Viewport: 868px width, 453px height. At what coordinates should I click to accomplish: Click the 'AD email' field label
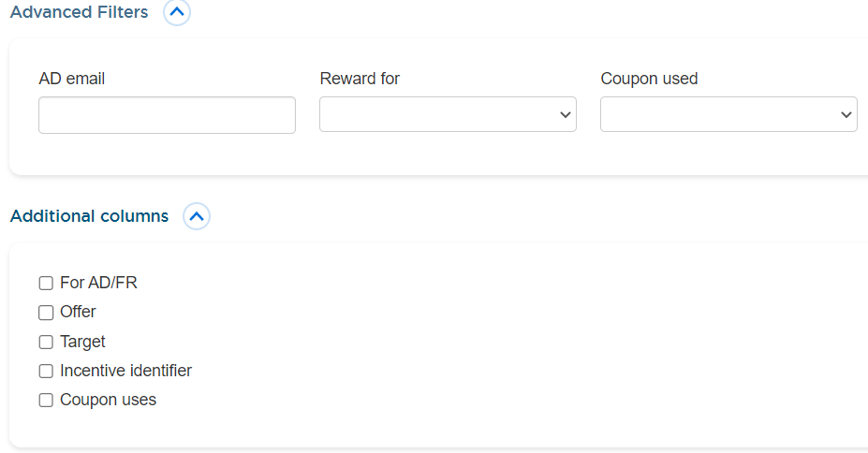coord(72,79)
